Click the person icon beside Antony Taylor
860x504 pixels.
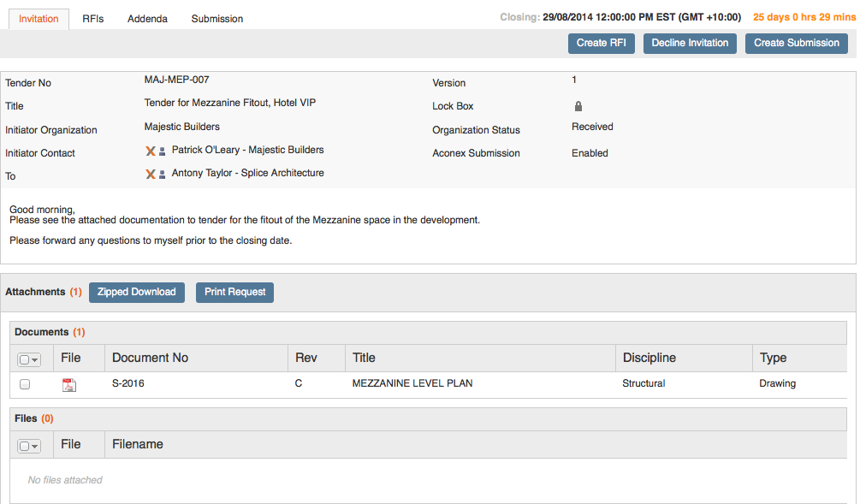point(162,175)
